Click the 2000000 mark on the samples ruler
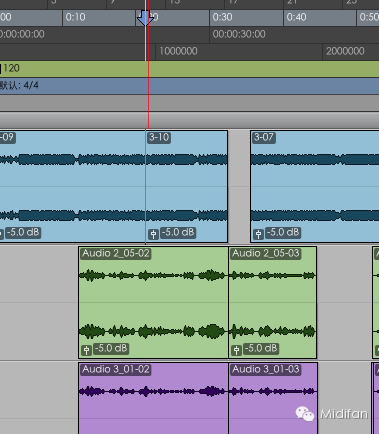Viewport: 379px width, 434px height. tap(345, 51)
